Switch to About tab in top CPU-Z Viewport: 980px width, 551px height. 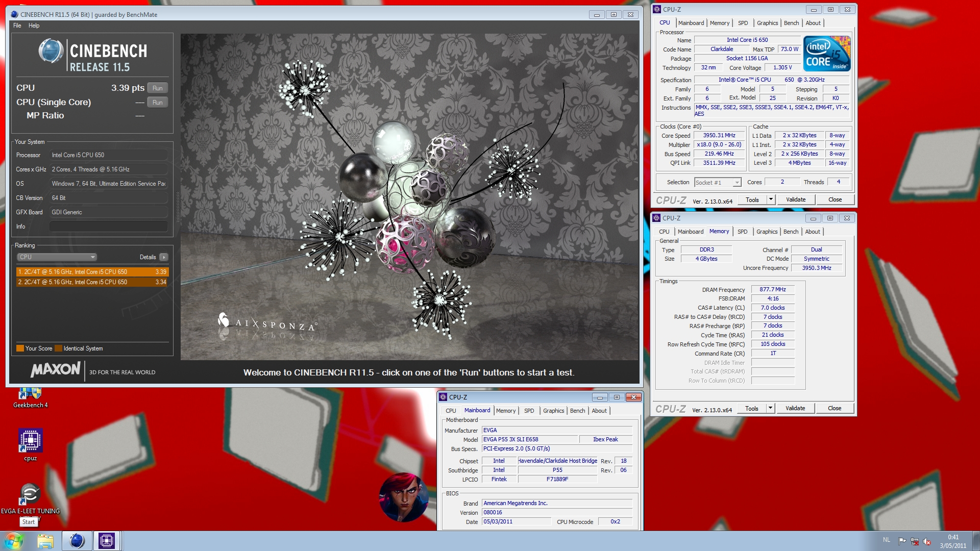click(x=813, y=23)
